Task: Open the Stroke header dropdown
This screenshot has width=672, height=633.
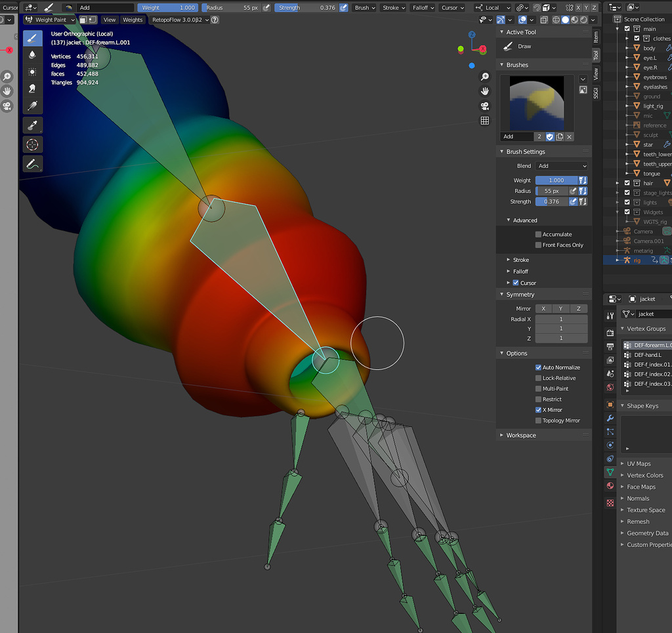Action: 394,8
